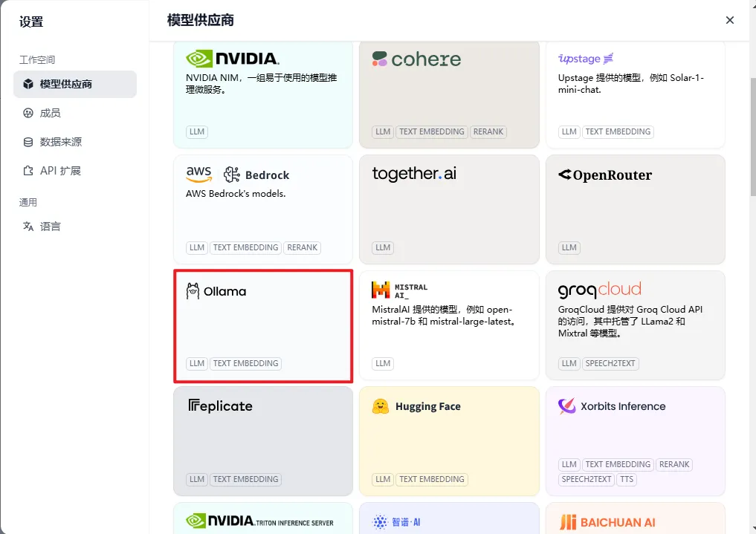Click the Hugging Face emoji icon
This screenshot has width=756, height=534.
381,406
